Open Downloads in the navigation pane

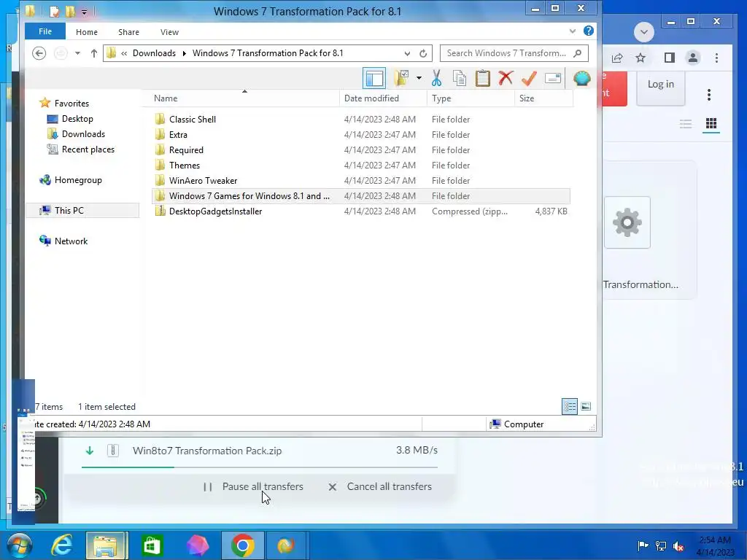(x=83, y=134)
